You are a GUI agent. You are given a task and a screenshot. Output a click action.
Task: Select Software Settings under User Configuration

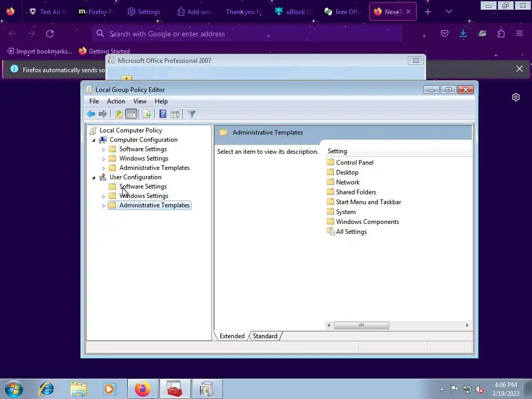tap(143, 187)
